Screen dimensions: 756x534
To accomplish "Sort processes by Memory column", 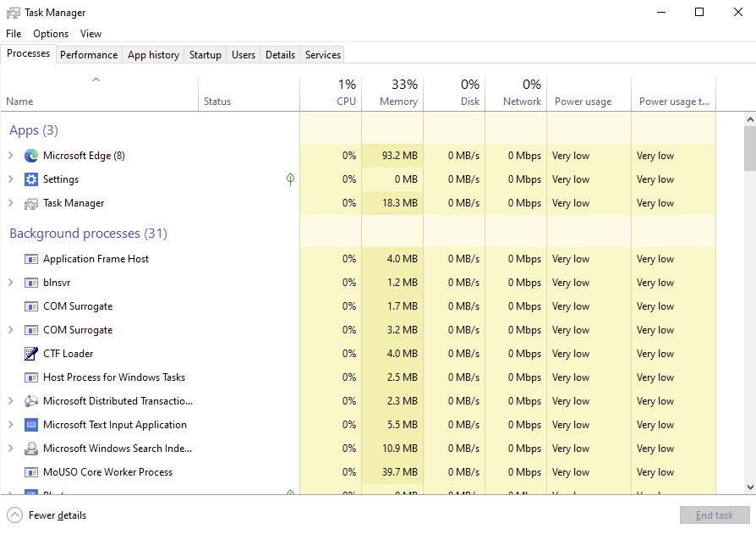I will [x=392, y=94].
